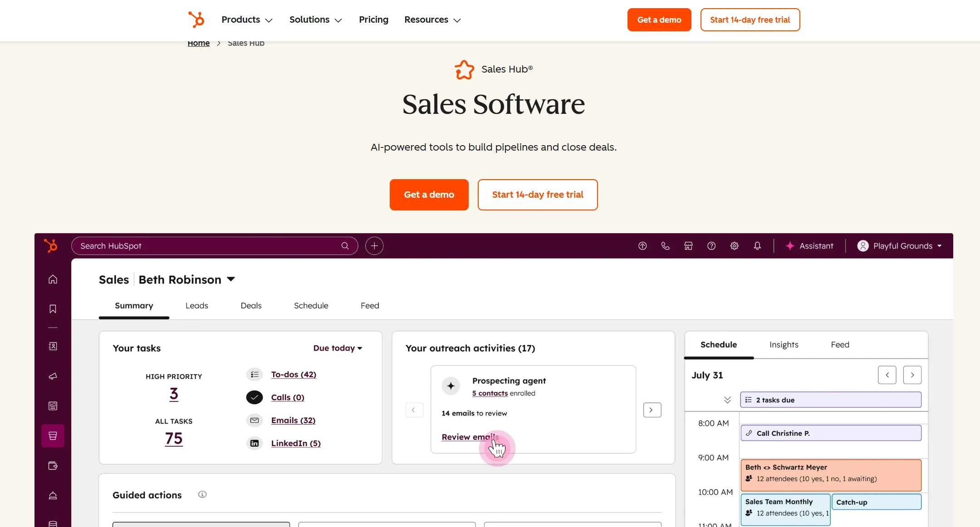Open the Call Christine P. calendar event

pos(831,433)
